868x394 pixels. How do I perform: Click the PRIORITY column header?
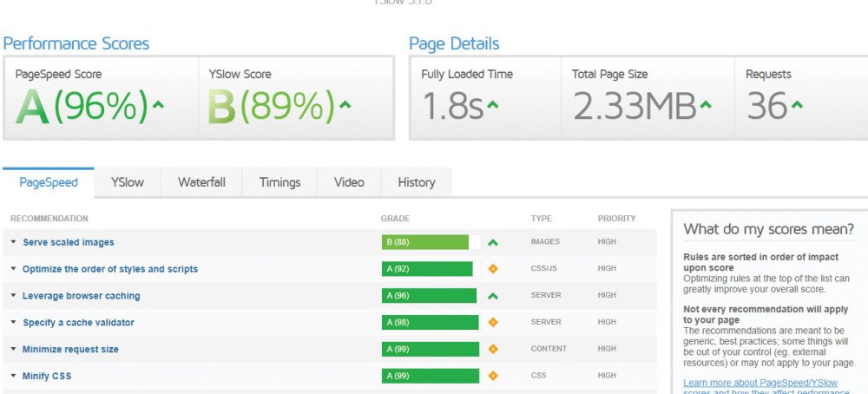(616, 219)
